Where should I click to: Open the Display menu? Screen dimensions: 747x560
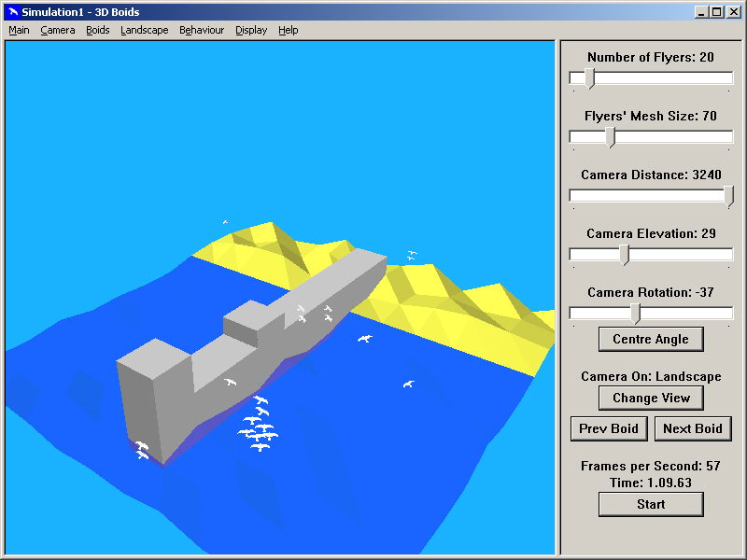251,30
